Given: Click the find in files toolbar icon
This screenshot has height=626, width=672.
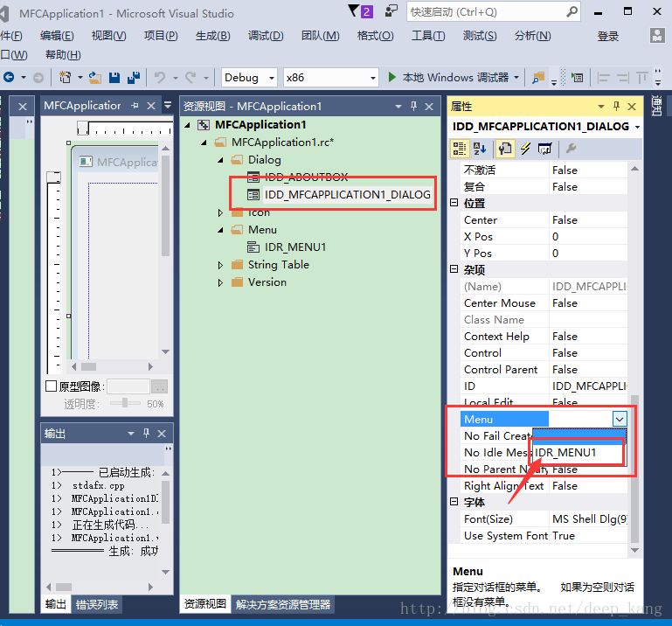Looking at the screenshot, I should 537,78.
